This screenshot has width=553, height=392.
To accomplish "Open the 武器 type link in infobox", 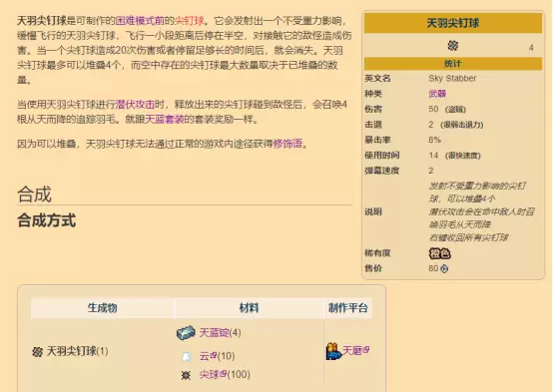I will [437, 94].
